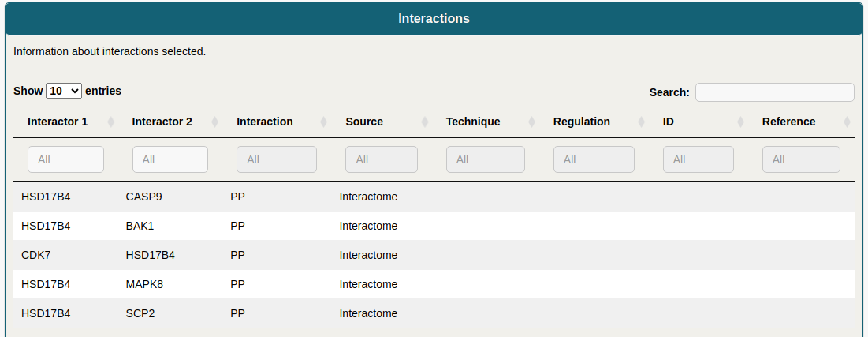Click sort arrows icon beside Interactor 2
This screenshot has width=868, height=337.
click(x=215, y=122)
